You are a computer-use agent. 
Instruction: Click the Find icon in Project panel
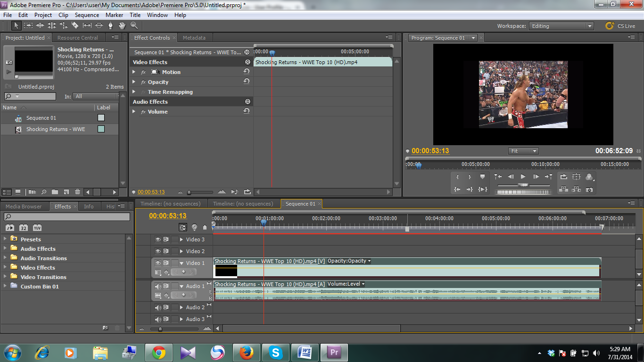pos(43,192)
